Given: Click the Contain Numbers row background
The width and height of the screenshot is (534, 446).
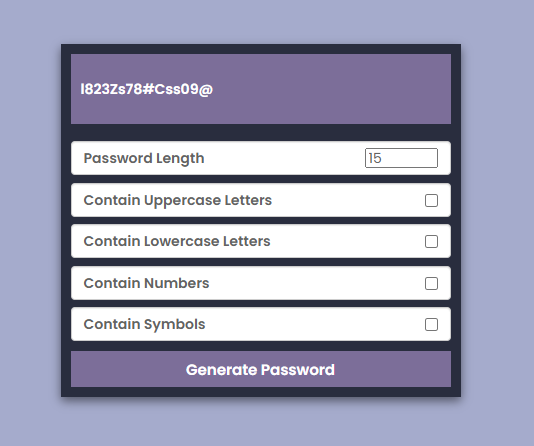Looking at the screenshot, I should (x=317, y=283).
